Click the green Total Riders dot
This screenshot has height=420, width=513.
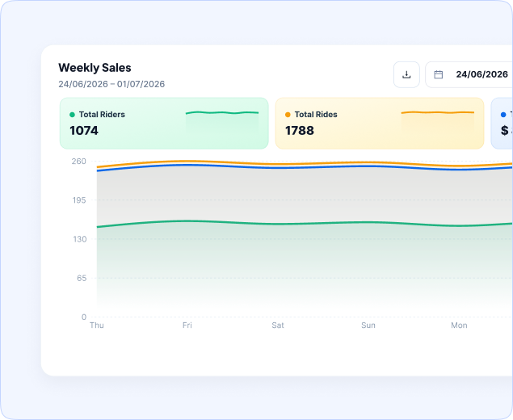72,115
